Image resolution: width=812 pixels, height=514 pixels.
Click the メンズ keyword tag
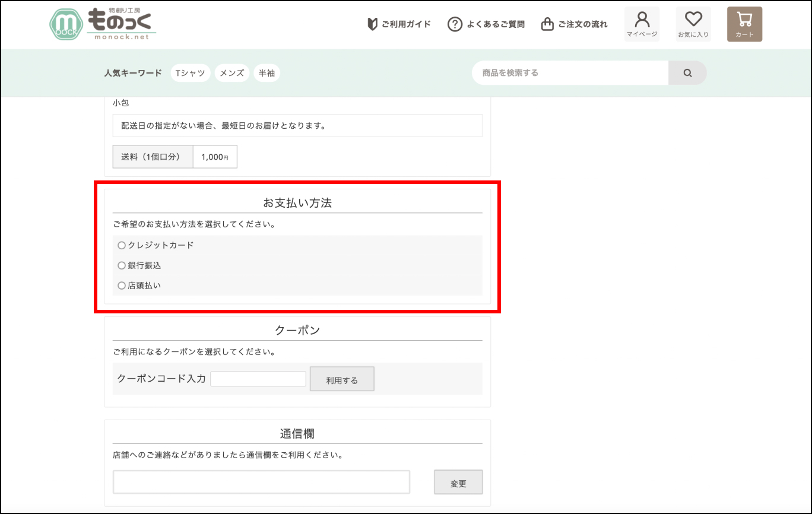point(231,73)
